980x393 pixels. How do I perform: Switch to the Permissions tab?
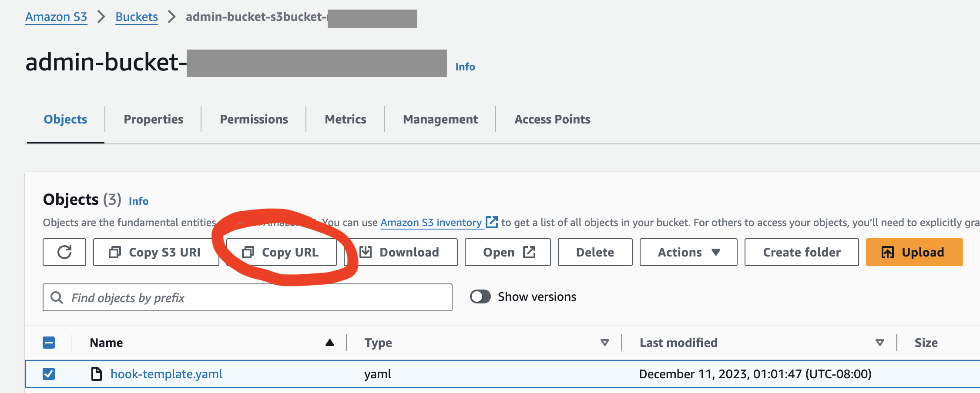[254, 119]
